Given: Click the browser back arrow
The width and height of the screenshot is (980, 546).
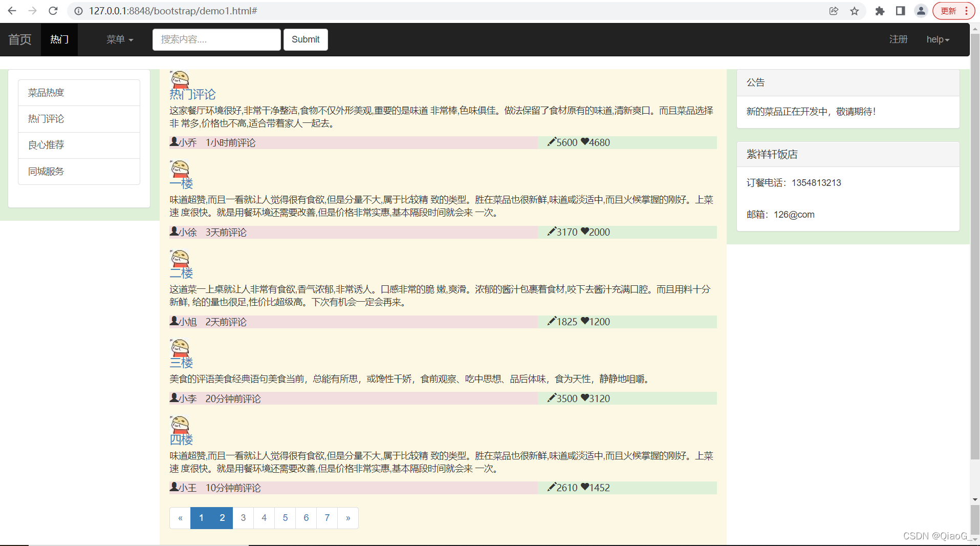Looking at the screenshot, I should pos(12,11).
